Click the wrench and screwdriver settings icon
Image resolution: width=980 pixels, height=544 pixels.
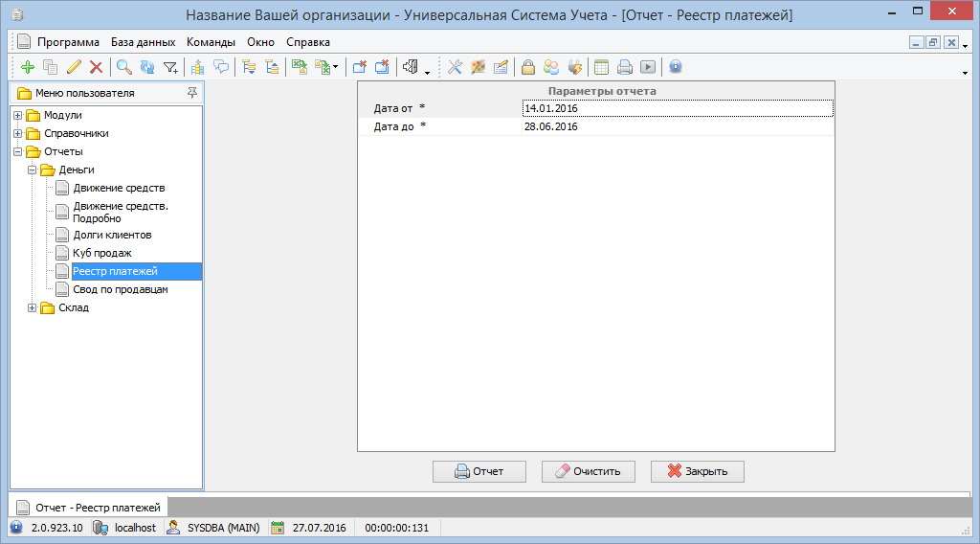[x=455, y=67]
